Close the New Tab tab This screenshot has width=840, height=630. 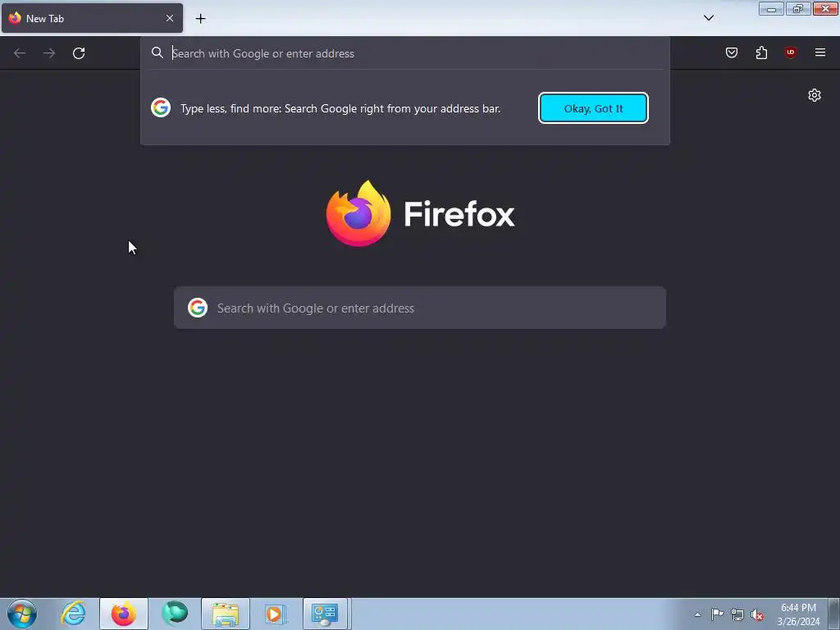(x=170, y=18)
